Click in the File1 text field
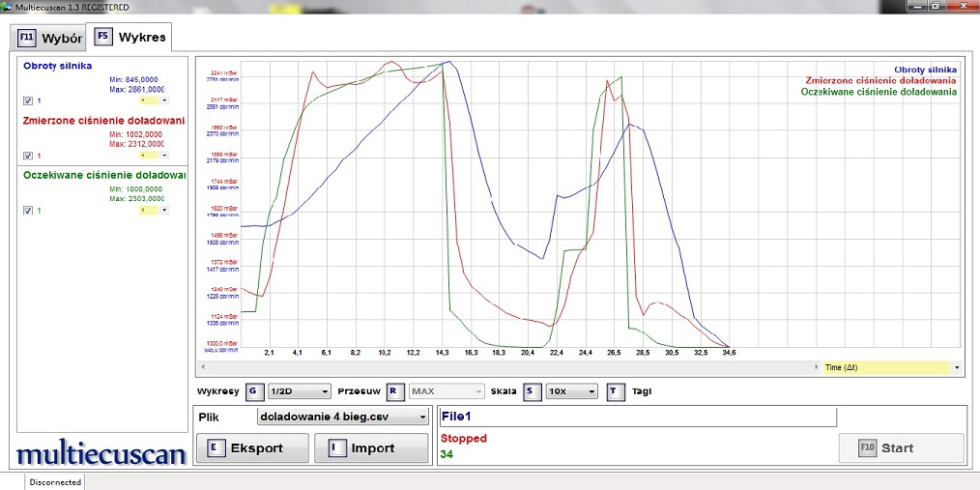Image resolution: width=980 pixels, height=490 pixels. click(x=638, y=417)
